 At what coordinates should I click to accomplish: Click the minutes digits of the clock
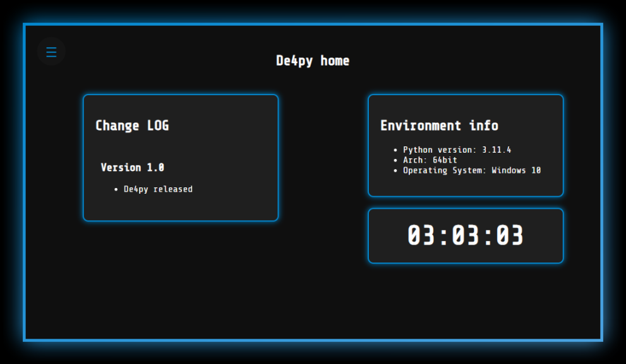466,235
